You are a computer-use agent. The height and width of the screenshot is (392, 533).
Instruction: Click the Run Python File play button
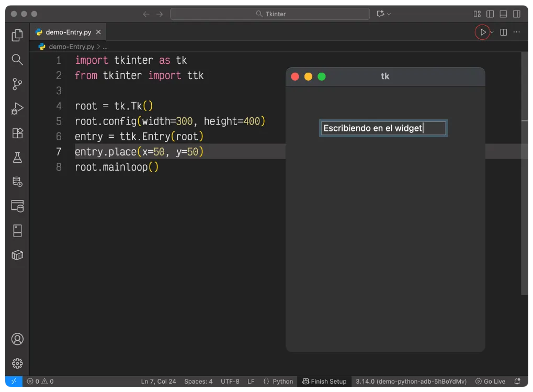coord(483,32)
